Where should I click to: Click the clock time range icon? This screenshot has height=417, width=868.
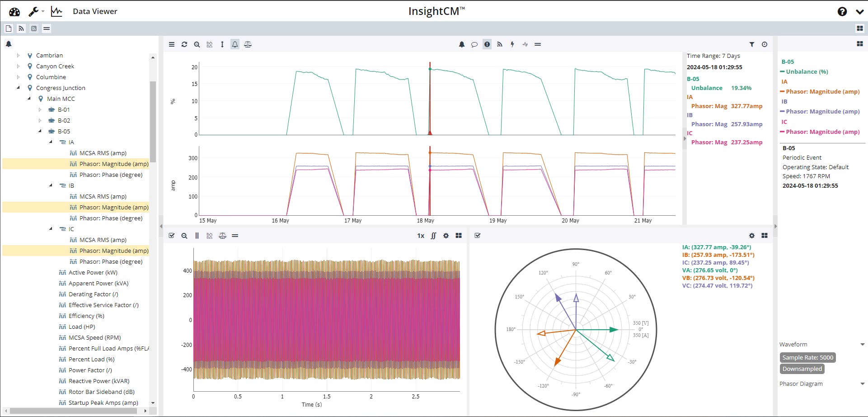click(x=765, y=44)
